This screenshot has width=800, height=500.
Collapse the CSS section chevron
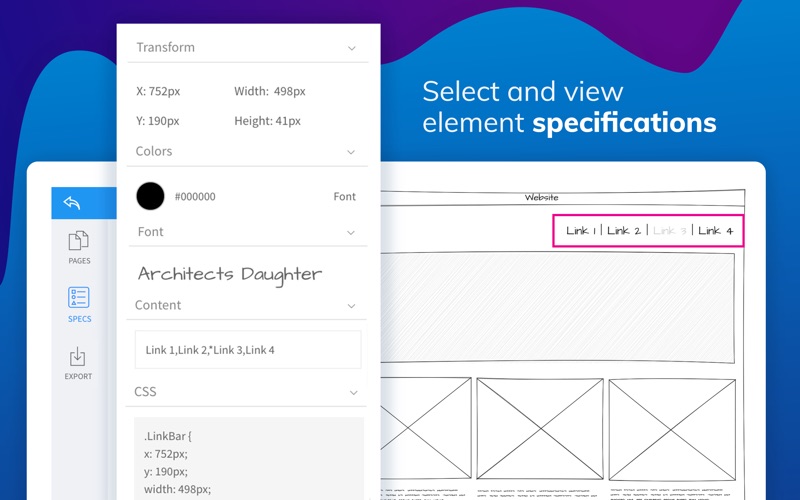coord(352,393)
